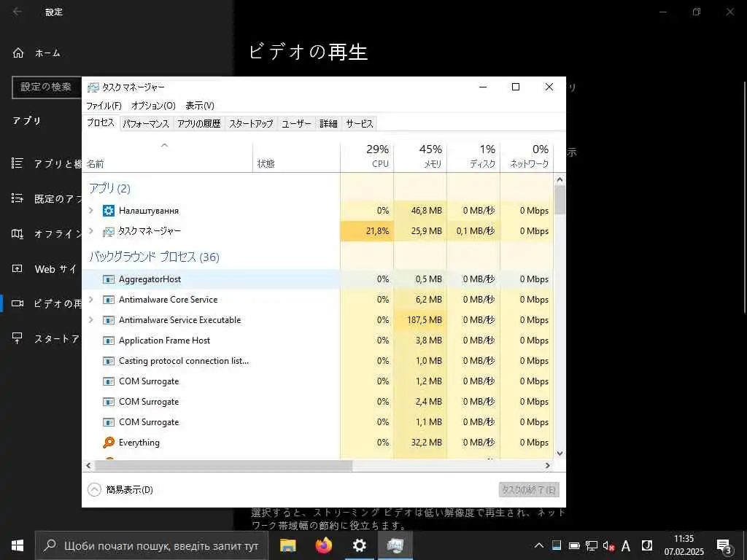Viewport: 747px width, 560px height.
Task: Click the 21,8% CPU cell
Action: (x=368, y=231)
